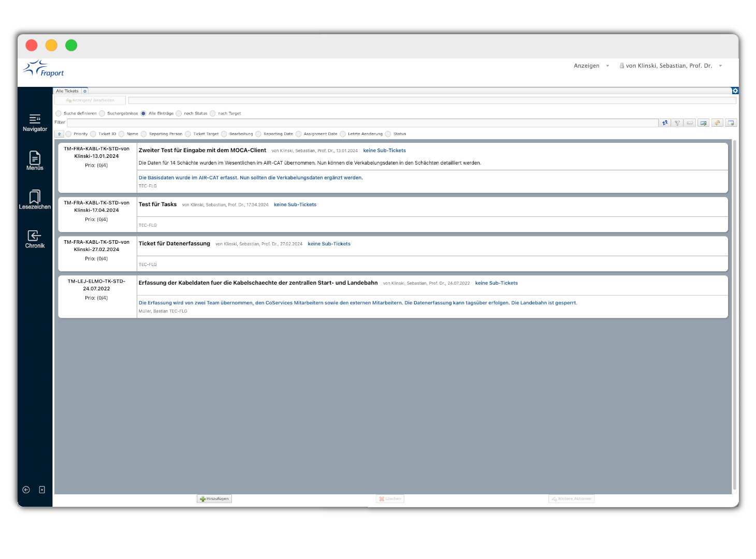This screenshot has width=756, height=559.
Task: Click the Löschen button
Action: (390, 499)
